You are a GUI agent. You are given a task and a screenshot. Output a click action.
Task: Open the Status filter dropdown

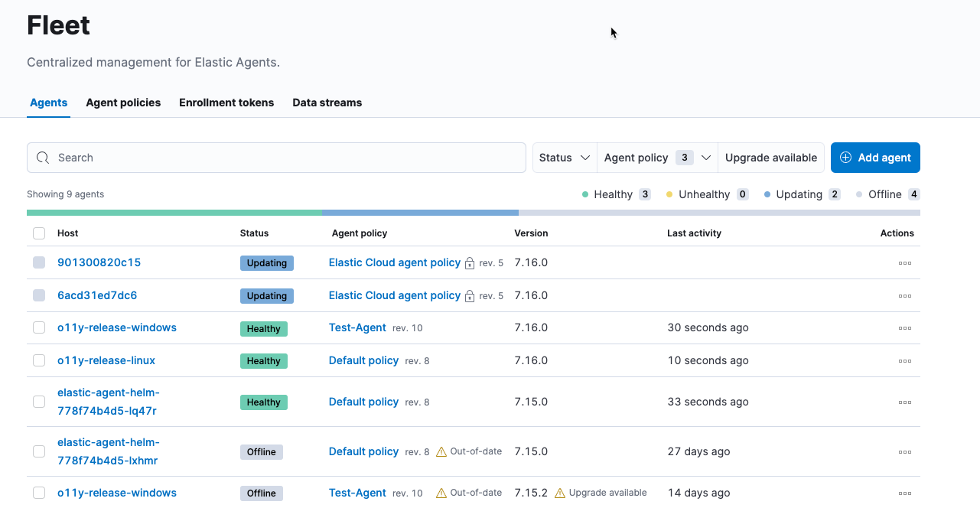click(564, 157)
